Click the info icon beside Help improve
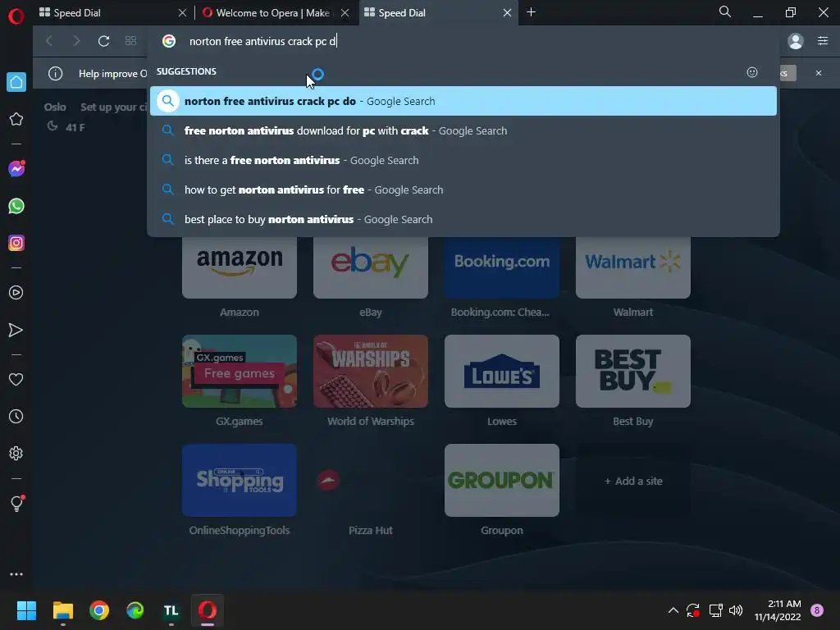Image resolution: width=840 pixels, height=630 pixels. click(55, 73)
